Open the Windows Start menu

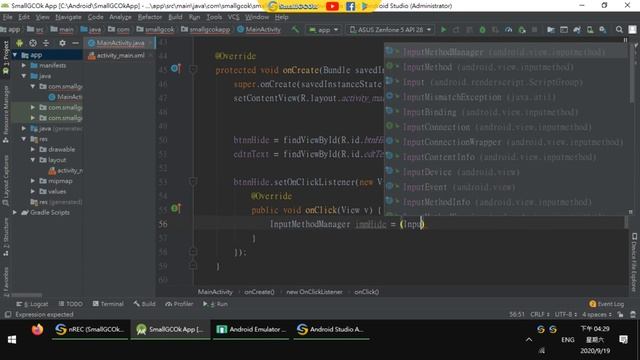tap(12, 340)
